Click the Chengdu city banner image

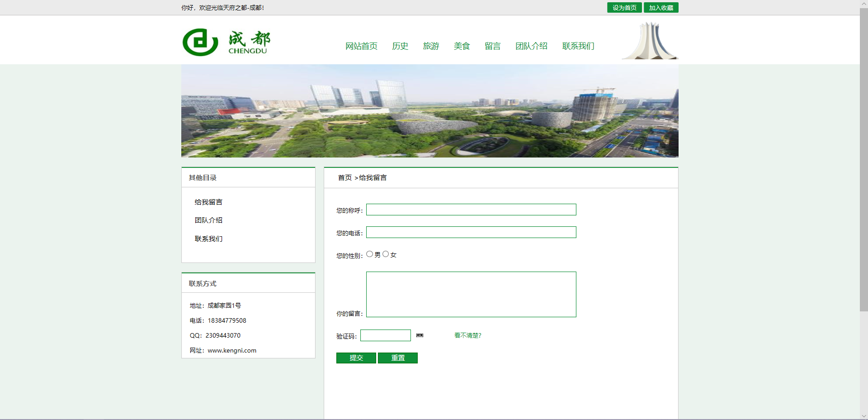point(430,111)
